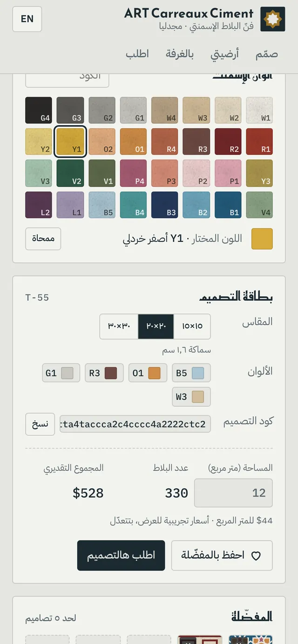This screenshot has width=298, height=644.
Task: Click the W3 color chip in design card
Action: [191, 397]
